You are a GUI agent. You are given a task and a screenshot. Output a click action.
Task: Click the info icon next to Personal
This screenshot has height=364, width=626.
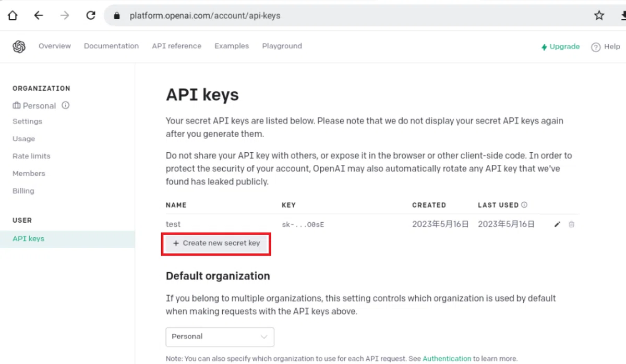pyautogui.click(x=66, y=105)
